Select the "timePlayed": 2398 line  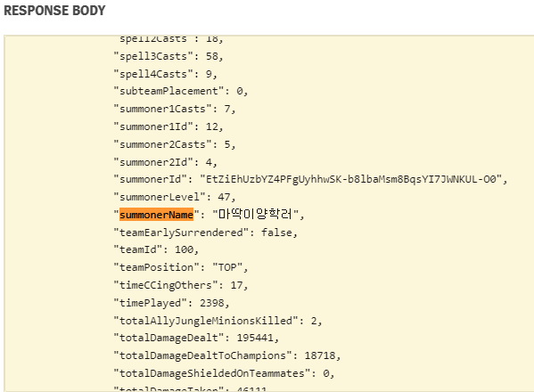click(171, 303)
